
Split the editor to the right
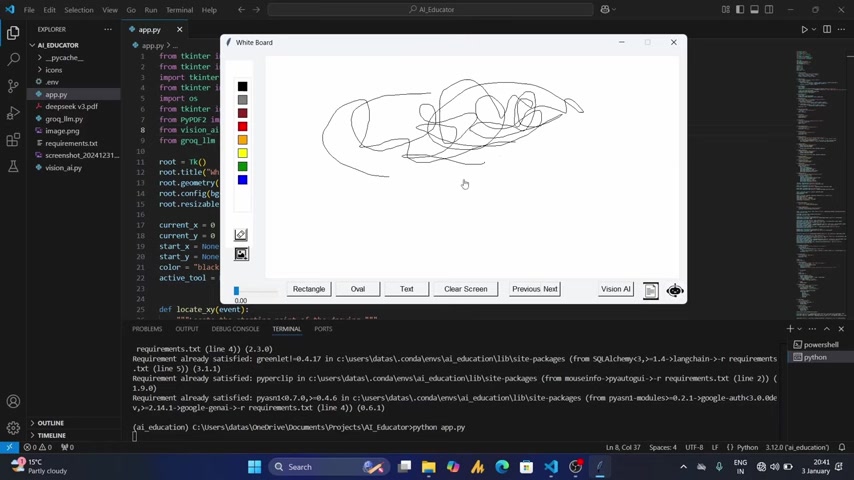[827, 29]
